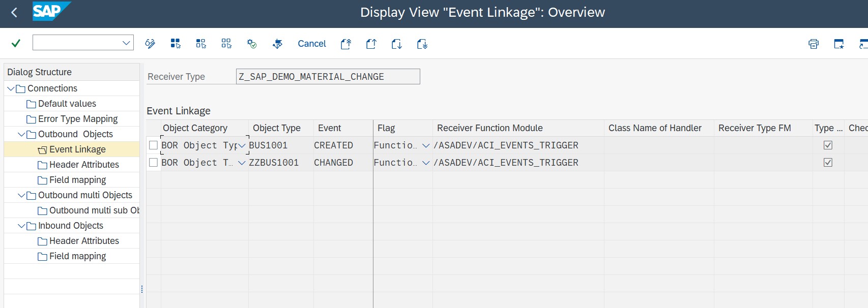This screenshot has height=308, width=868.
Task: Toggle Display/Change mode pencil icon
Action: tap(150, 44)
